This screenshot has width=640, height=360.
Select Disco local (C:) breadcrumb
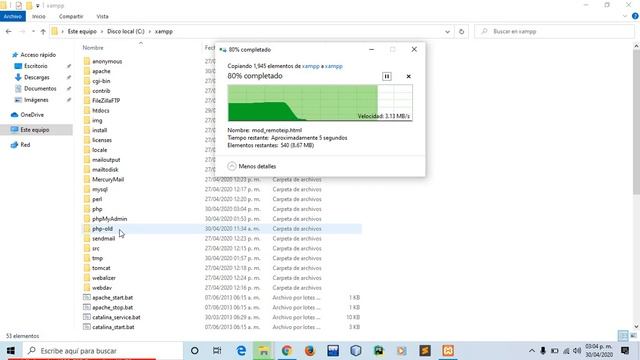point(126,31)
